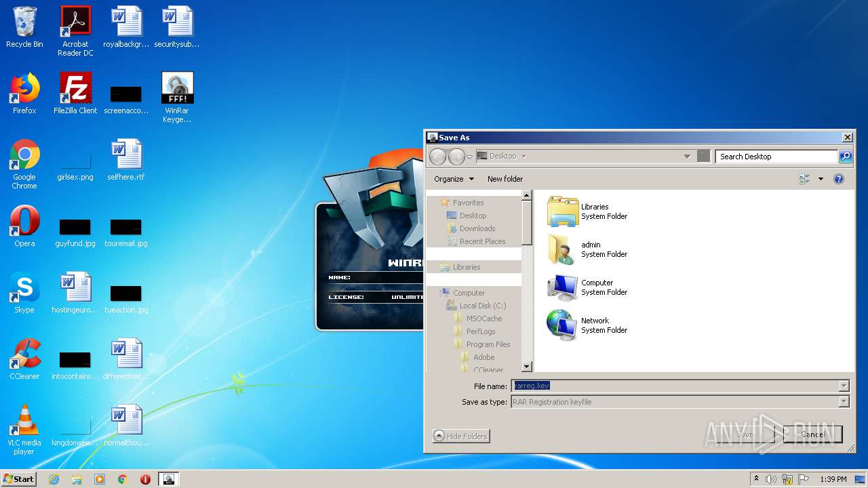Select the securitysub... Word file icon
Screen dimensions: 868x488
177,27
